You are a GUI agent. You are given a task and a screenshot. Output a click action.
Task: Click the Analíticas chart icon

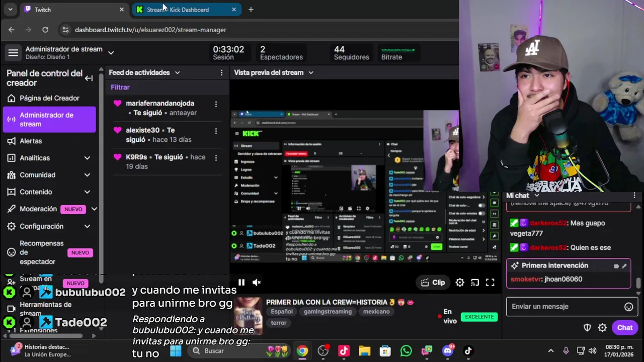(11, 158)
